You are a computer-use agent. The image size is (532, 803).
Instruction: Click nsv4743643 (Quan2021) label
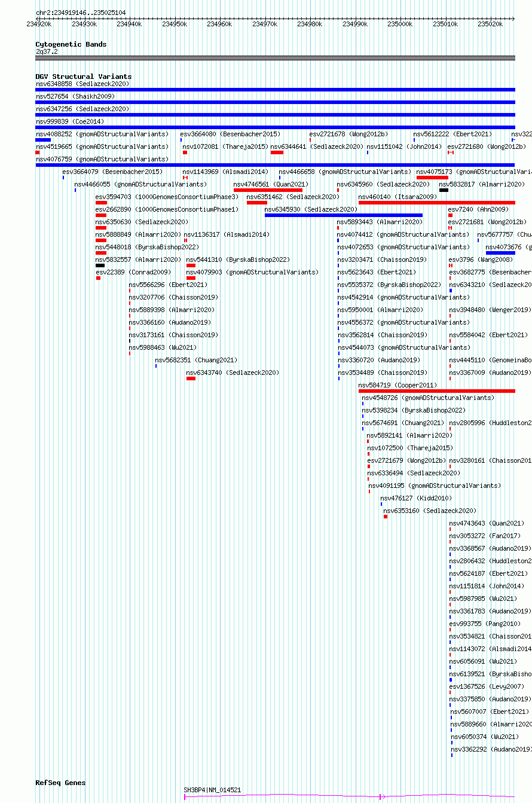coord(487,523)
